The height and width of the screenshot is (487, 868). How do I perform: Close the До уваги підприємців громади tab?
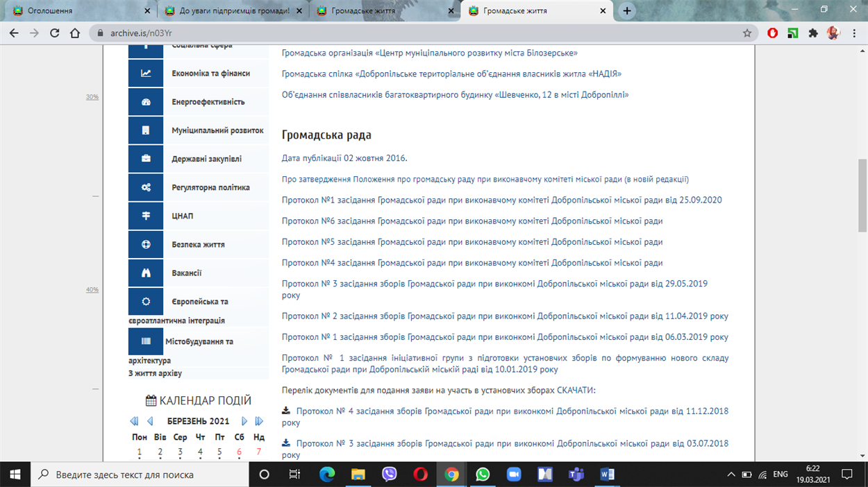[299, 11]
